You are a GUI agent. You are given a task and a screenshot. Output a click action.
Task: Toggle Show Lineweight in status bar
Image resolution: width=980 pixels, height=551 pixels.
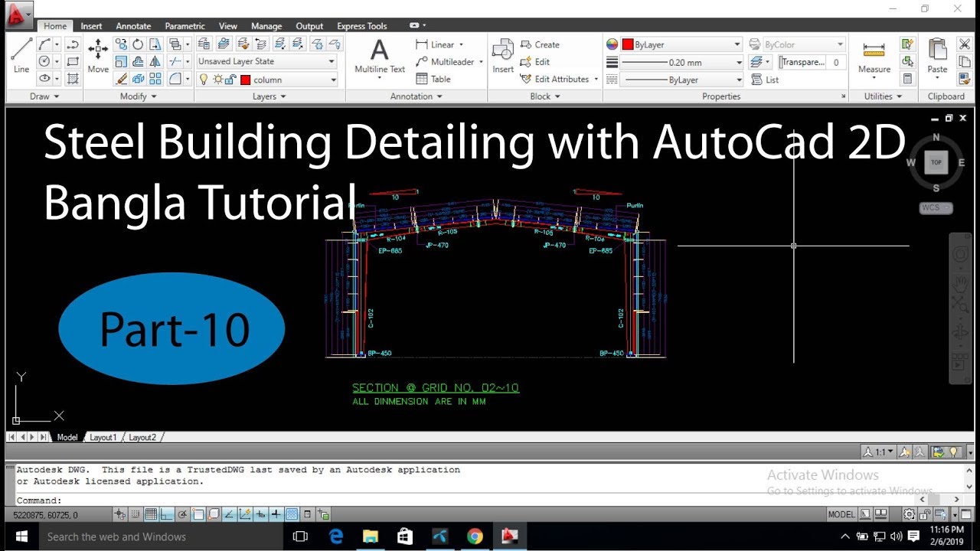click(276, 514)
